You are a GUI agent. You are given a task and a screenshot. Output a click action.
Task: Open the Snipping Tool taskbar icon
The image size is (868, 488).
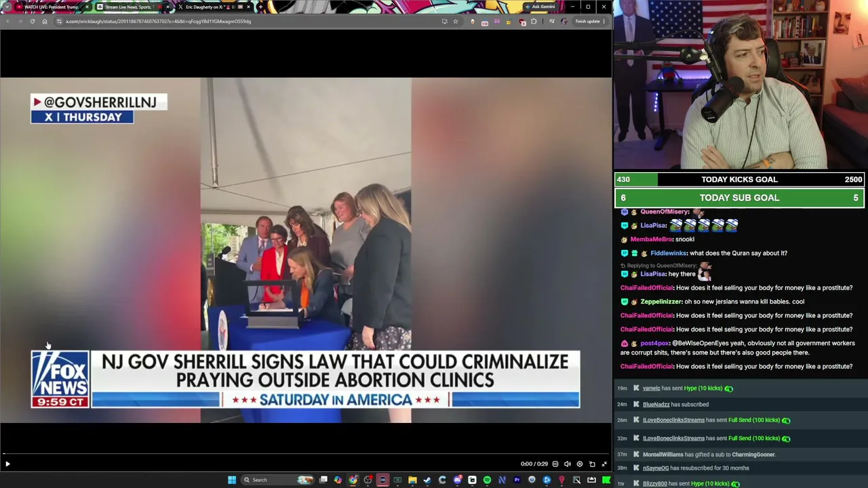point(576,480)
